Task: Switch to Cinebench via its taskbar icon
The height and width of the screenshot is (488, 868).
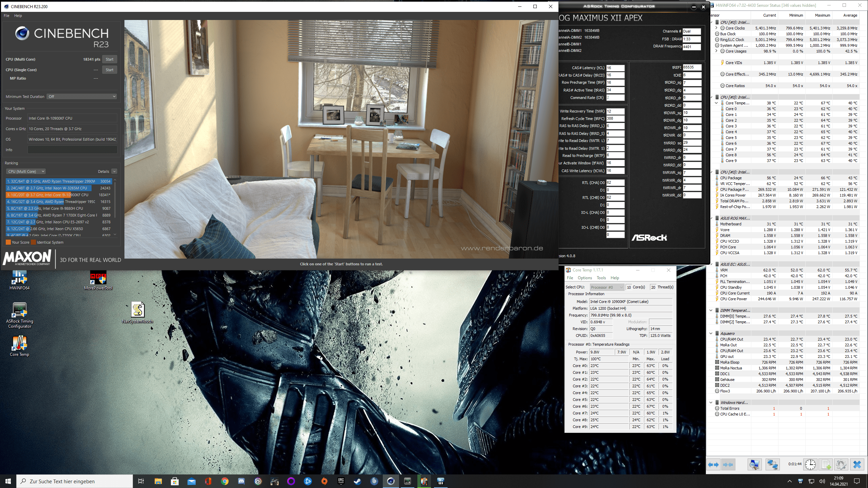Action: pyautogui.click(x=391, y=481)
